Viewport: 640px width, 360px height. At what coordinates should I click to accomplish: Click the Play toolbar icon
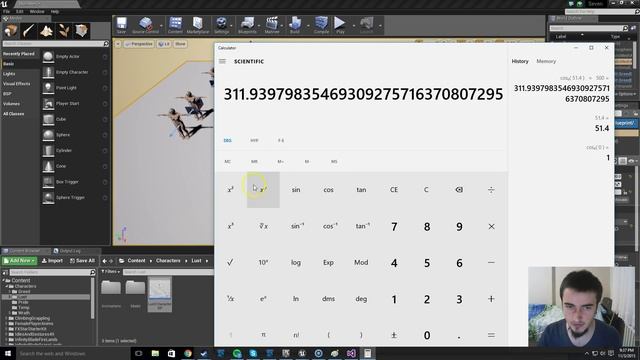click(x=340, y=24)
